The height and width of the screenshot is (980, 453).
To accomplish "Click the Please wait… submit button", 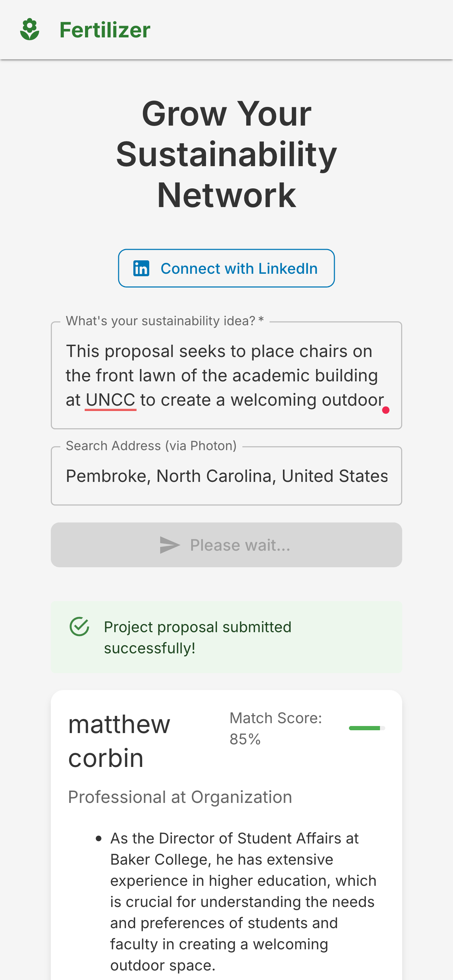I will [x=226, y=545].
